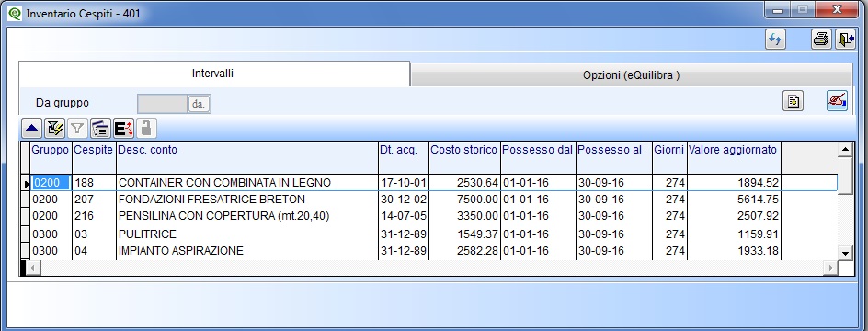The width and height of the screenshot is (868, 331).
Task: Click the row selector for row 188
Action: pyautogui.click(x=26, y=183)
